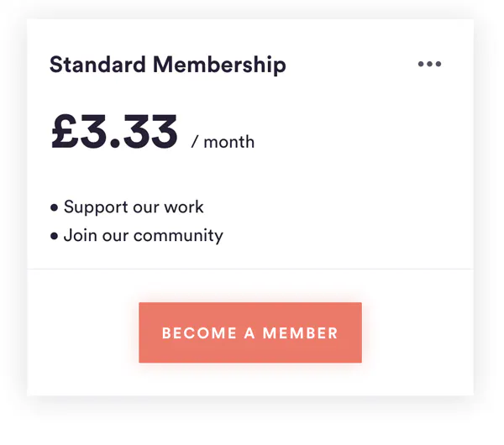Screen dimensions: 504x445
Task: Click the horizontal divider above the button
Action: point(250,269)
